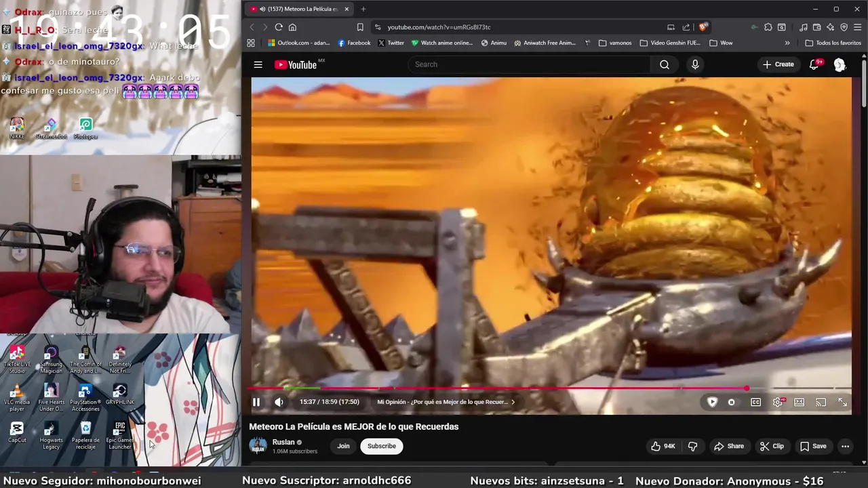This screenshot has width=868, height=488.
Task: Show hidden bookmarks with double chevron
Action: pyautogui.click(x=787, y=43)
